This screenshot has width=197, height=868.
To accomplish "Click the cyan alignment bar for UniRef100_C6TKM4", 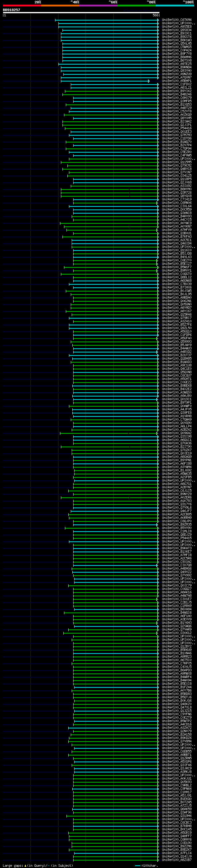I will [107, 20].
